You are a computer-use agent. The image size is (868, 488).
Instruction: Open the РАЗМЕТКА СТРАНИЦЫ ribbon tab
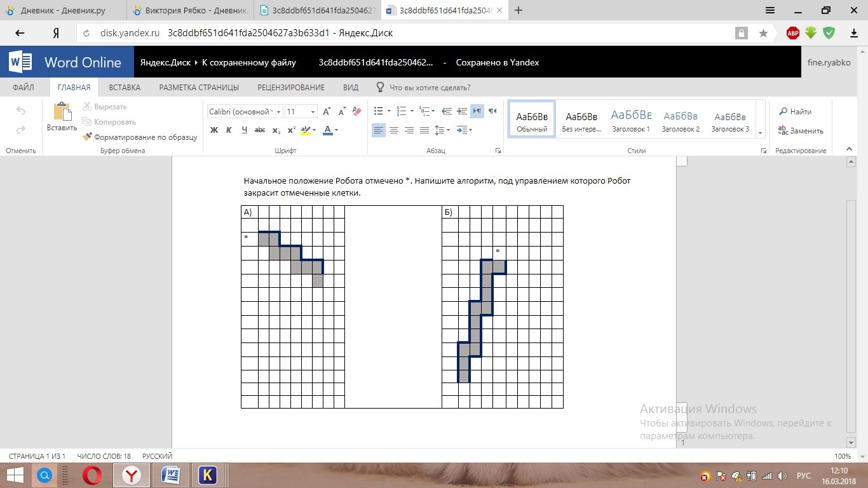(199, 88)
